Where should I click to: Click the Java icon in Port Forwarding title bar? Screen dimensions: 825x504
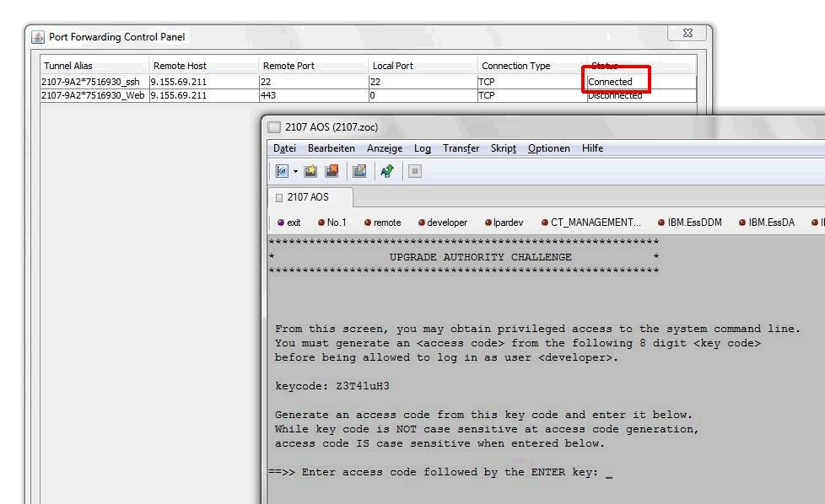38,37
